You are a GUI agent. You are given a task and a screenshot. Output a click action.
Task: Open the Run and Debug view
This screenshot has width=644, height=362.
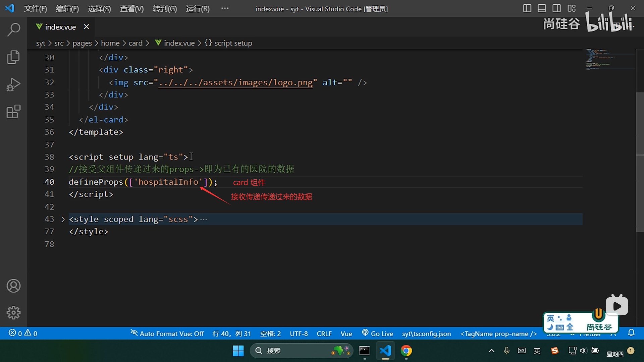[13, 84]
